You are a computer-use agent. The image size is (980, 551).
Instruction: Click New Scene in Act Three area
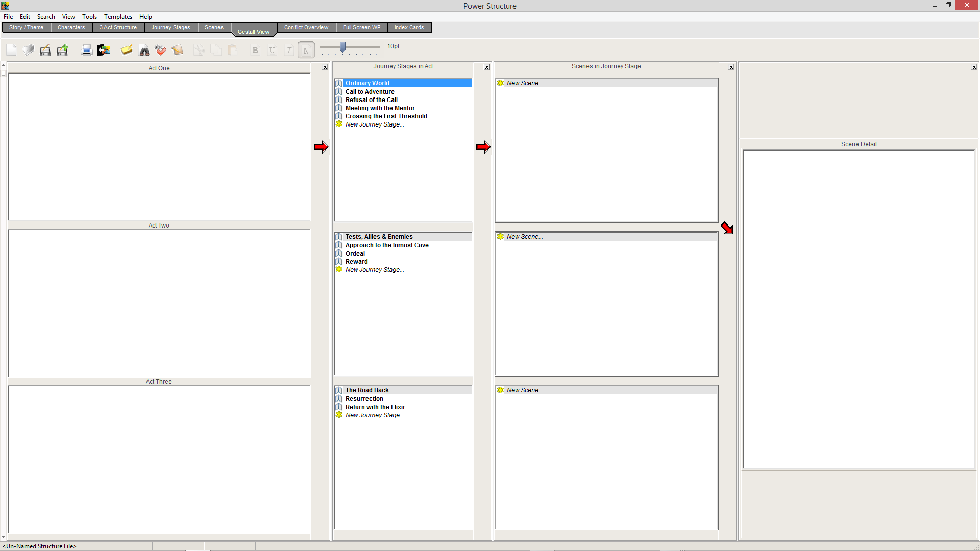(524, 390)
